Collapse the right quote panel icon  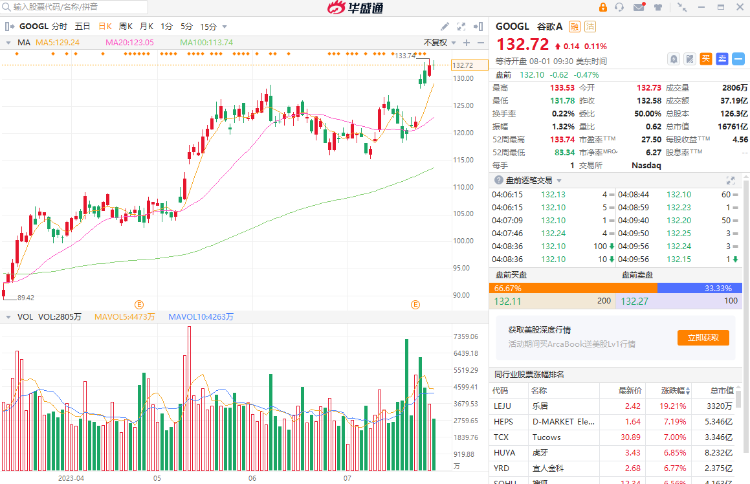(478, 26)
